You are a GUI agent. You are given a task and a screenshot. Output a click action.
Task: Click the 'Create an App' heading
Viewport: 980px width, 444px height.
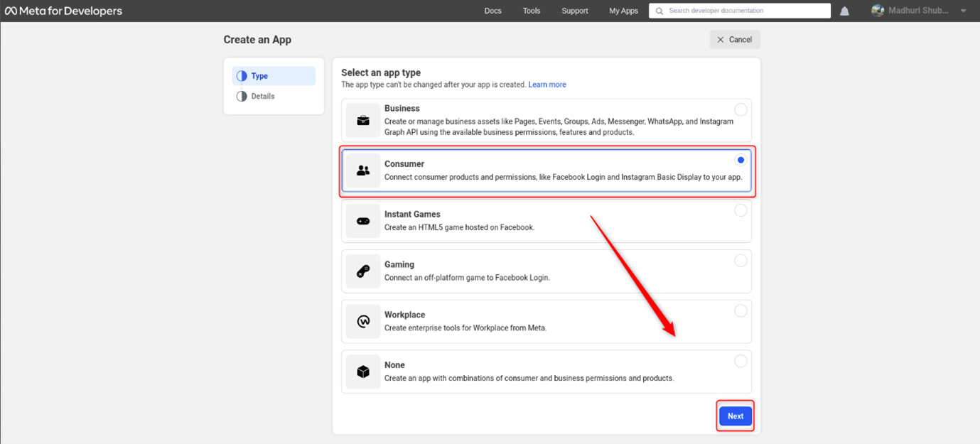tap(257, 40)
